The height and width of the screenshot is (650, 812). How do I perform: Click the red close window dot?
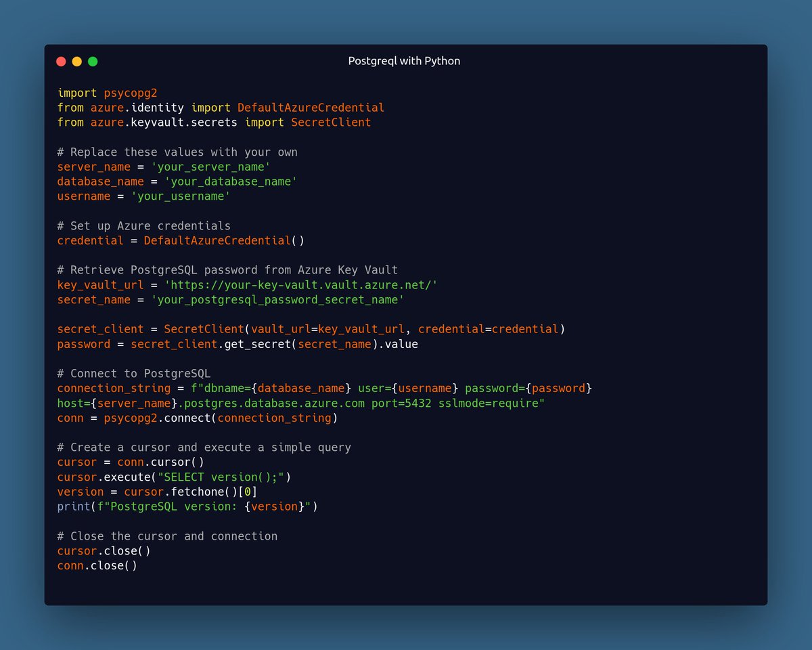61,62
